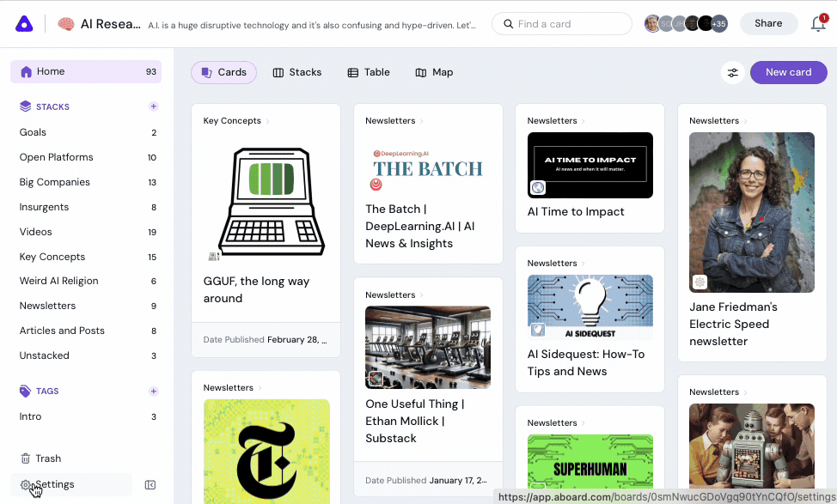The height and width of the screenshot is (504, 837).
Task: Expand Newsletters chevron on The Batch card
Action: tap(422, 121)
